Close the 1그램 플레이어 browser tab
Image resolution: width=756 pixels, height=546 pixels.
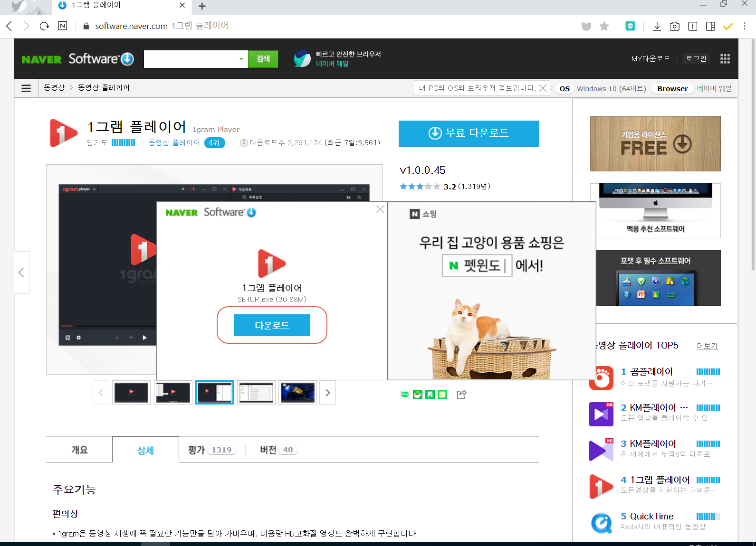(182, 5)
